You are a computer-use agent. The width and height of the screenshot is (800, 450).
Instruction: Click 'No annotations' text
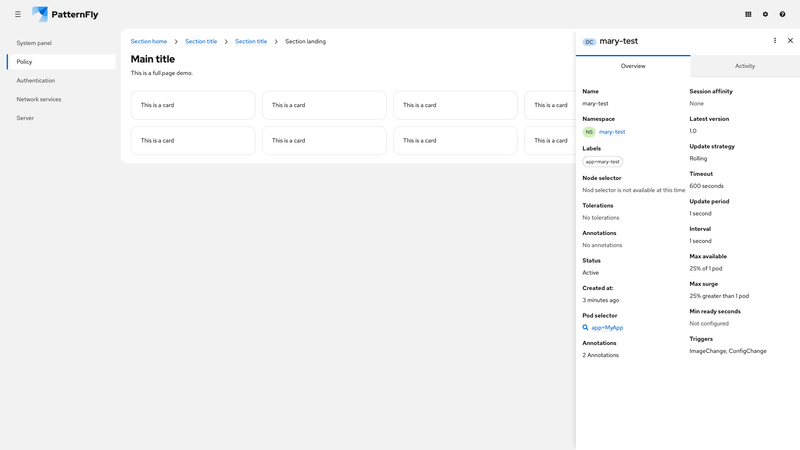click(x=602, y=245)
